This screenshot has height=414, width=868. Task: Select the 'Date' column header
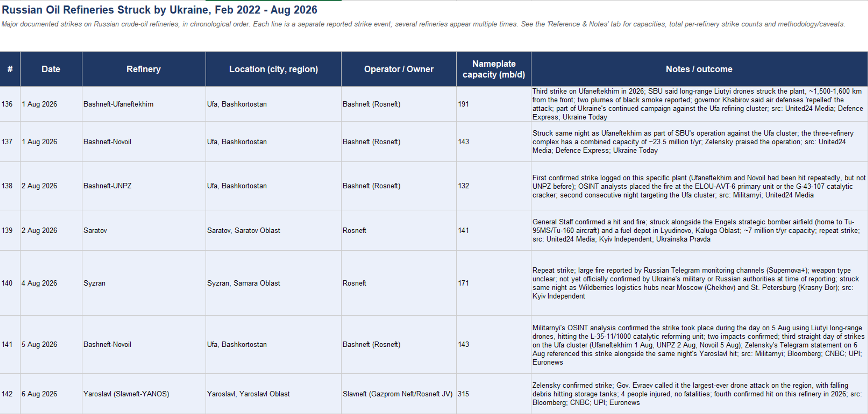(51, 69)
